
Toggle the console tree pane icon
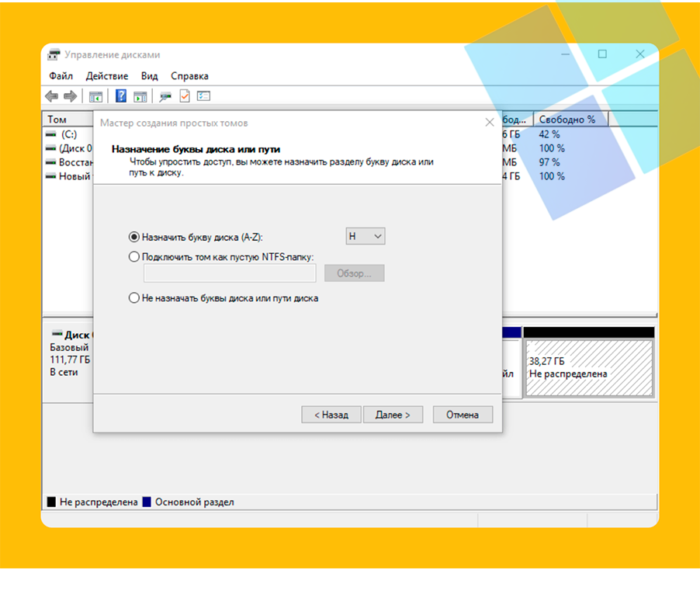[95, 96]
